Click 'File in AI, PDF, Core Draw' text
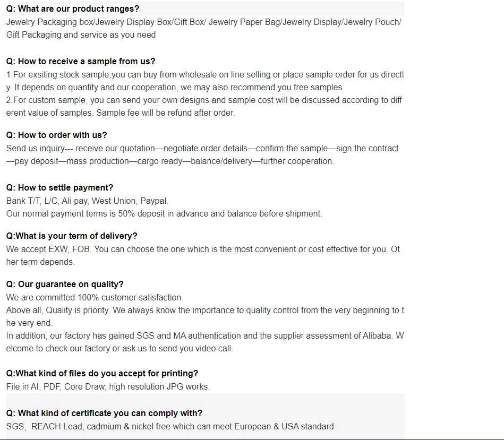 click(x=108, y=386)
